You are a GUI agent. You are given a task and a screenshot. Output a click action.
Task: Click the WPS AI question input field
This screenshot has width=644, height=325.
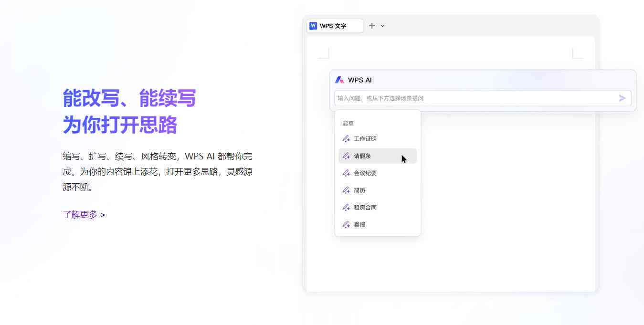[x=483, y=98]
